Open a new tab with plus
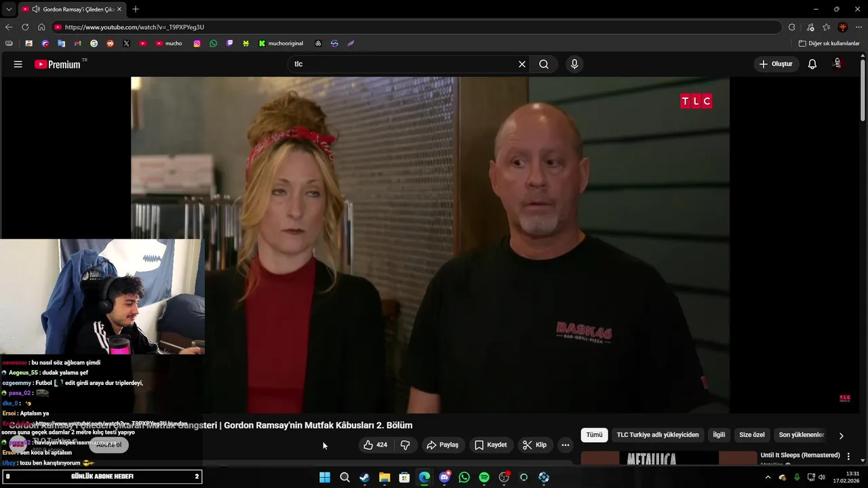Screen dimensions: 868x488 136,9
